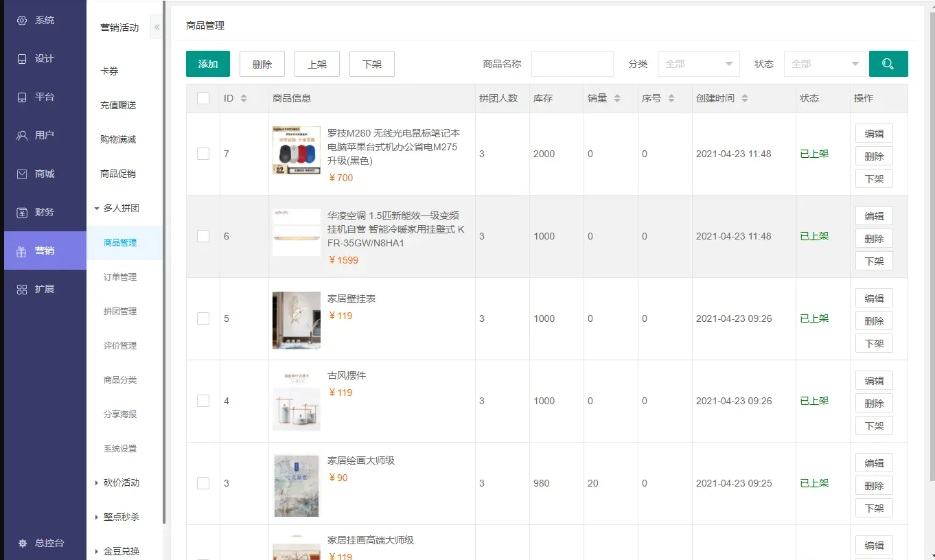Image resolution: width=935 pixels, height=560 pixels.
Task: Click the 扩展 grid icon
Action: pos(22,289)
